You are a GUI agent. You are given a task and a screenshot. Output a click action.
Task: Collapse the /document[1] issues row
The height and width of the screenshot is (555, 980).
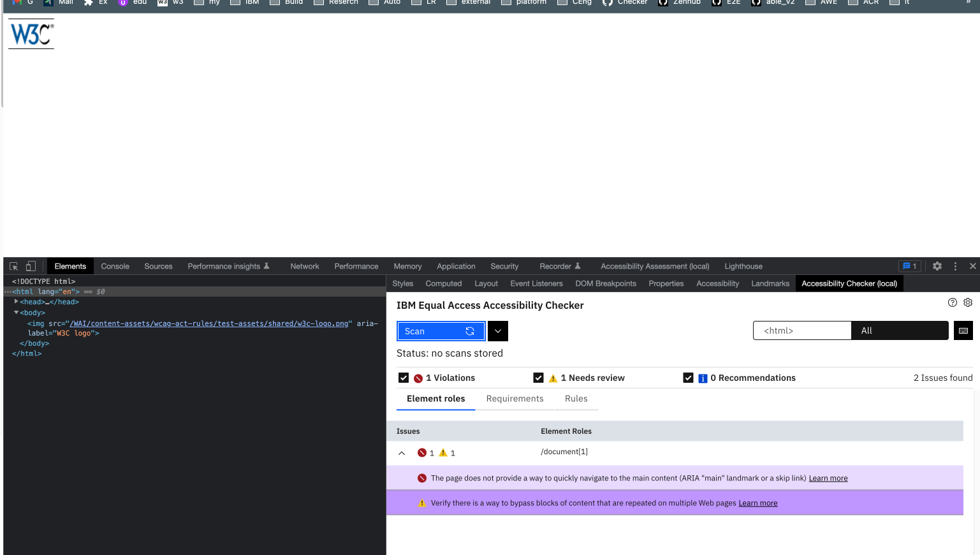point(402,453)
